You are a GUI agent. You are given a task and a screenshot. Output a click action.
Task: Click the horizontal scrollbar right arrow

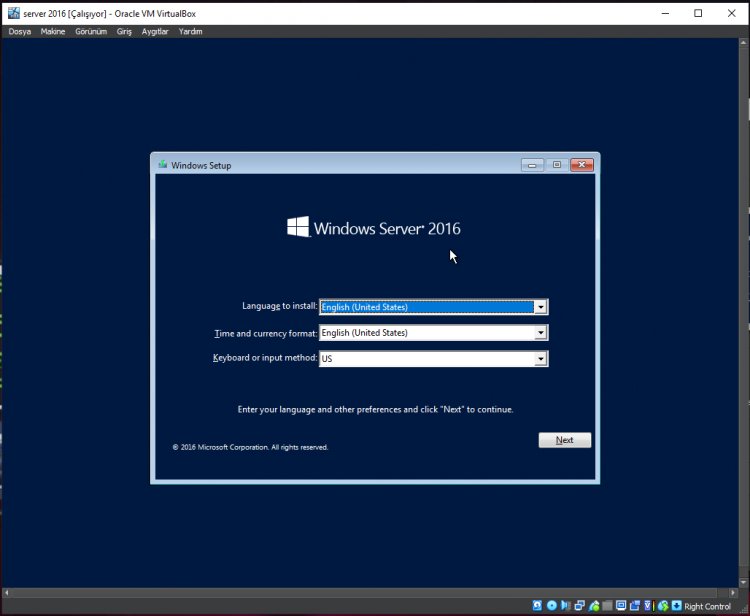pos(733,593)
